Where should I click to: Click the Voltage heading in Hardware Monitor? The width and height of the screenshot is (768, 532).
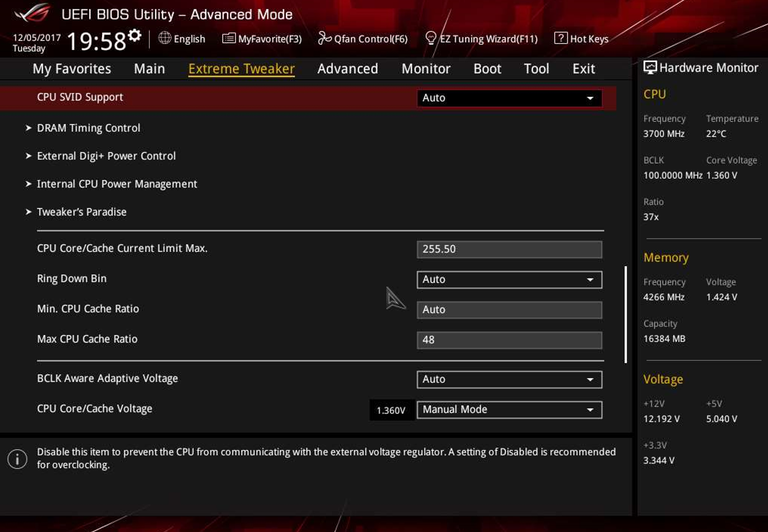663,379
